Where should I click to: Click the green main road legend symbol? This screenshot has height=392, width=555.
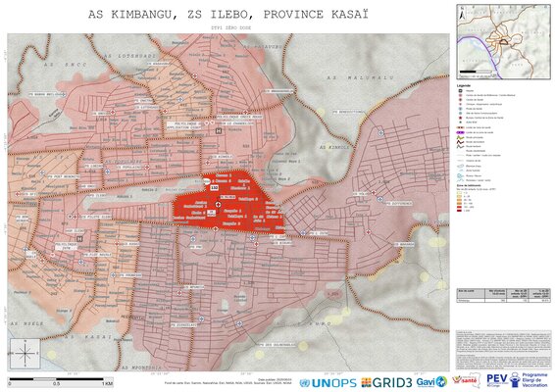click(x=460, y=137)
